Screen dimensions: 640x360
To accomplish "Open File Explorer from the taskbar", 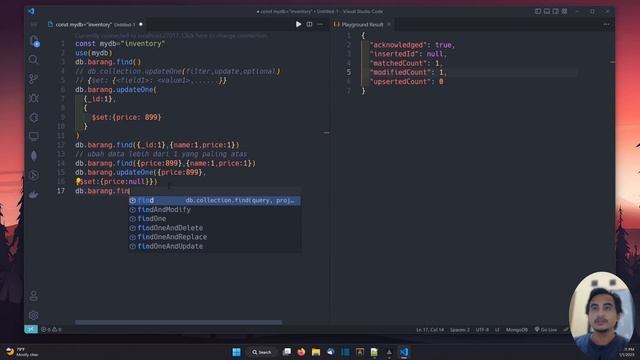I will 316,352.
